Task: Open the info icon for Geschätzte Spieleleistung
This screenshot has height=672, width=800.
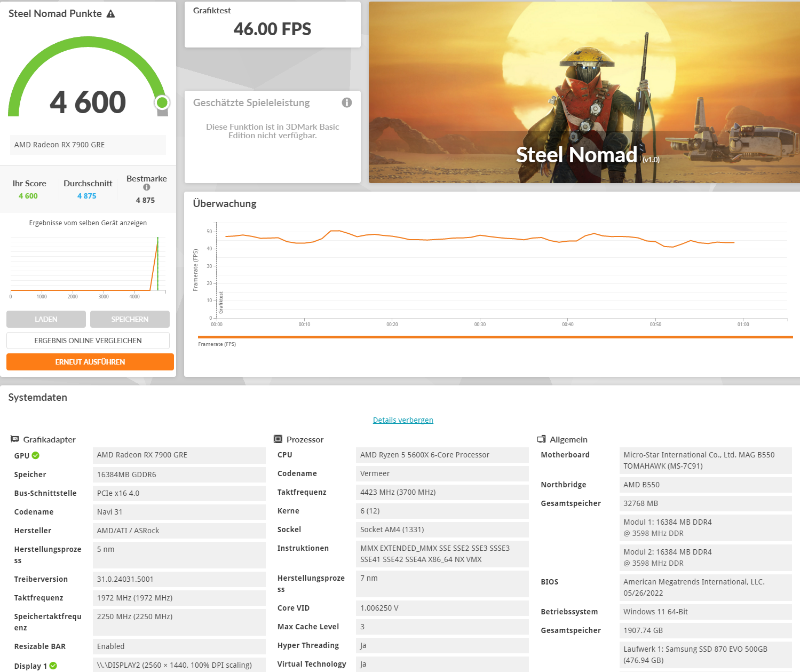Action: coord(347,102)
